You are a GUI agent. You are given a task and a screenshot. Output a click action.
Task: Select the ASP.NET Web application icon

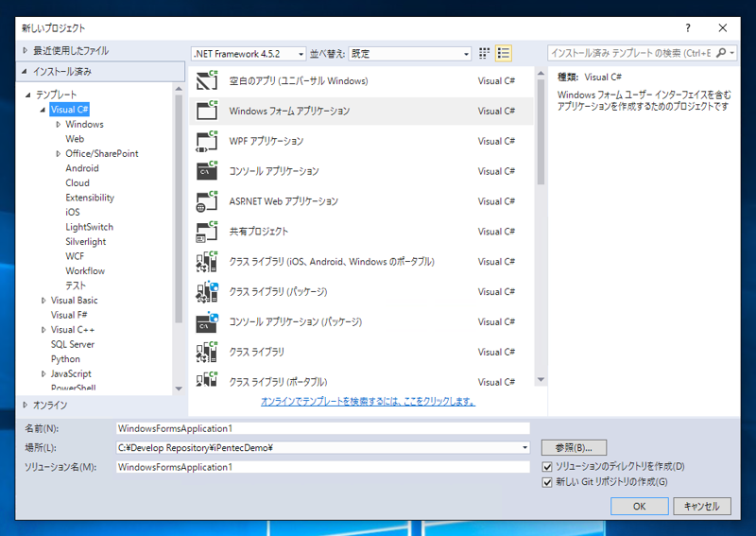coord(207,201)
